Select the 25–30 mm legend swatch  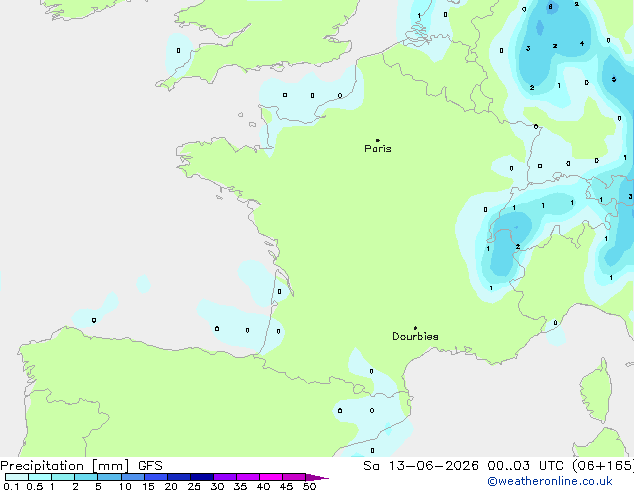point(201,477)
